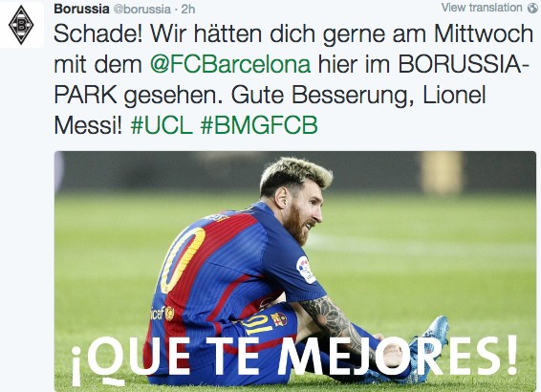Click the word Schade! in the tweet
541x392 pixels.
pos(98,33)
